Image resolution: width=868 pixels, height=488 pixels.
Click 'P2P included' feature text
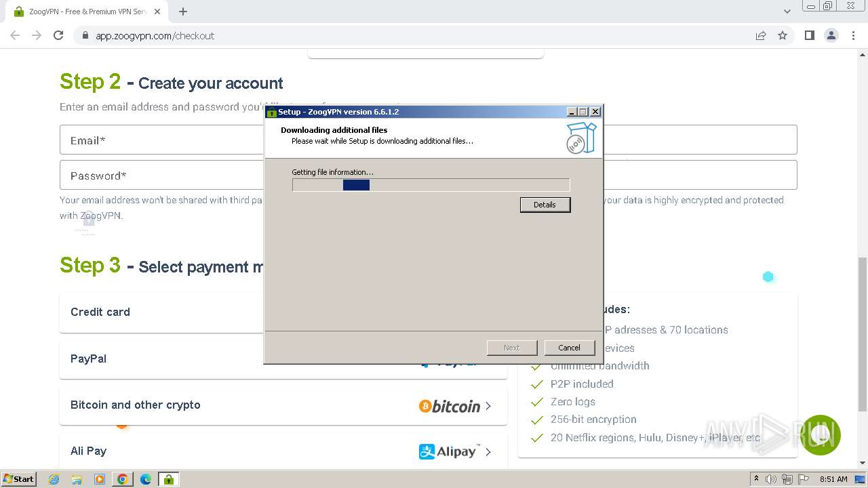[x=582, y=384]
